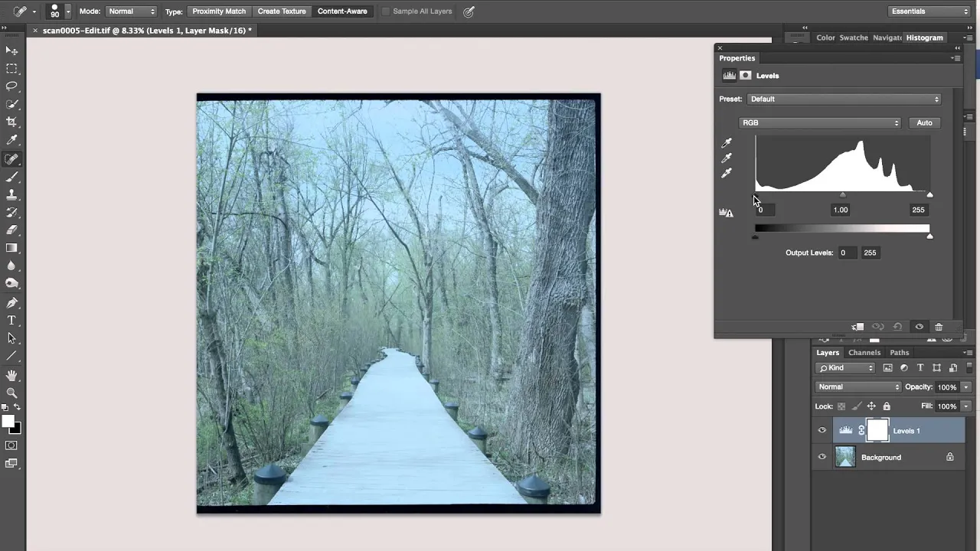Click the histogram calculate warning icon
Viewport: 980px width, 551px height.
(726, 212)
